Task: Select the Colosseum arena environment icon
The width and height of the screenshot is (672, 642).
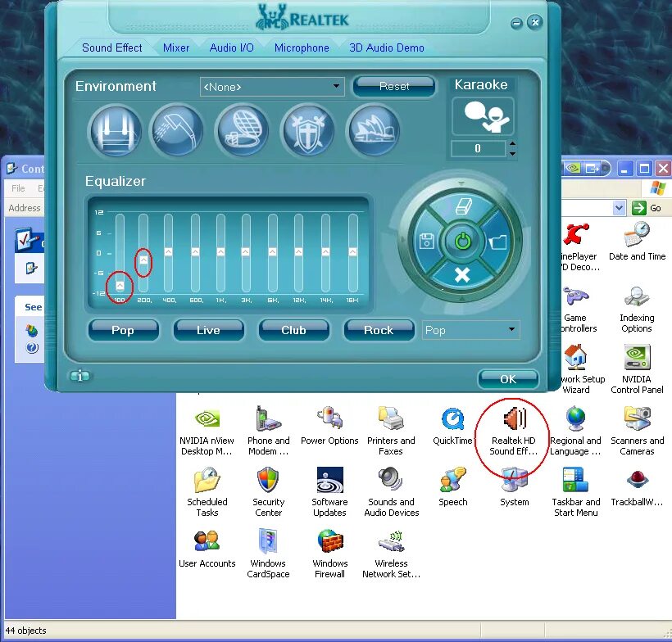Action: (x=243, y=131)
